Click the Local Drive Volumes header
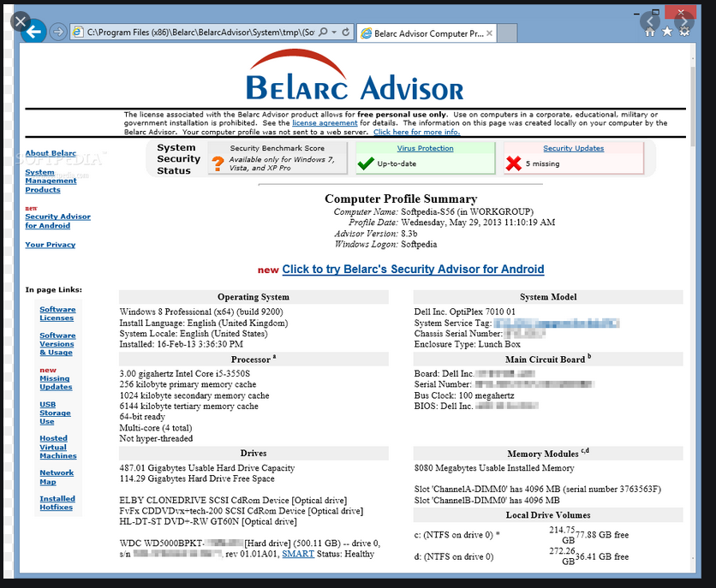 (x=548, y=515)
